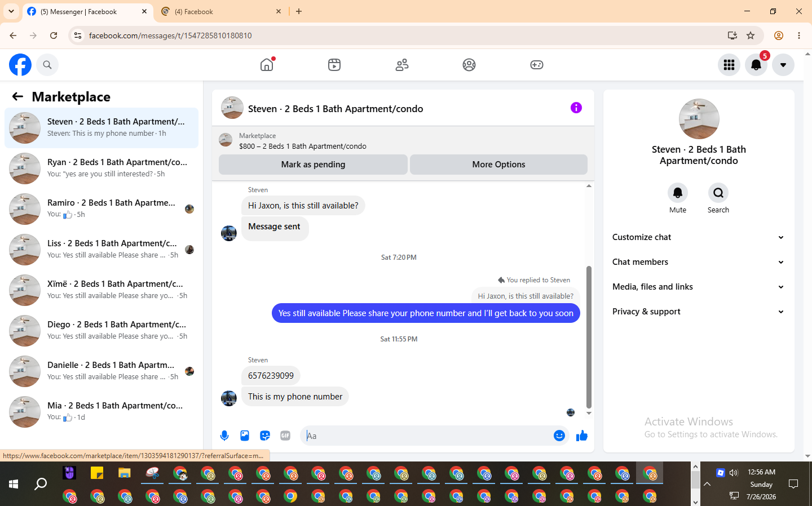
Task: Open Danielle conversation in Marketplace list
Action: point(101,371)
